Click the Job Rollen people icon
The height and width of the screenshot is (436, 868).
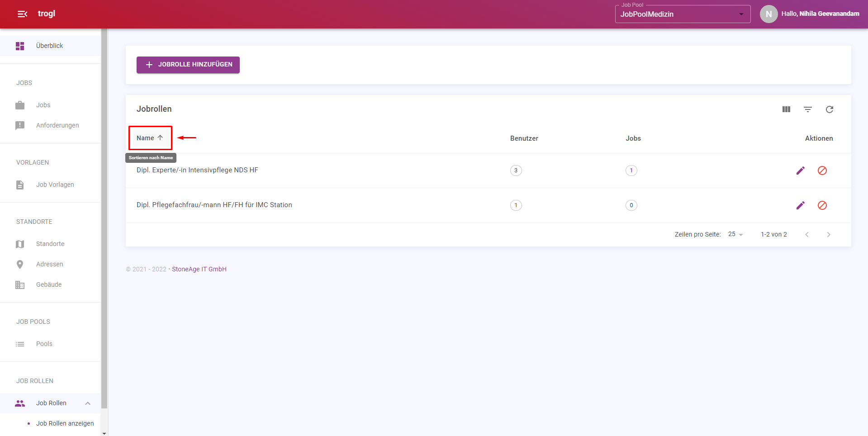pyautogui.click(x=20, y=403)
